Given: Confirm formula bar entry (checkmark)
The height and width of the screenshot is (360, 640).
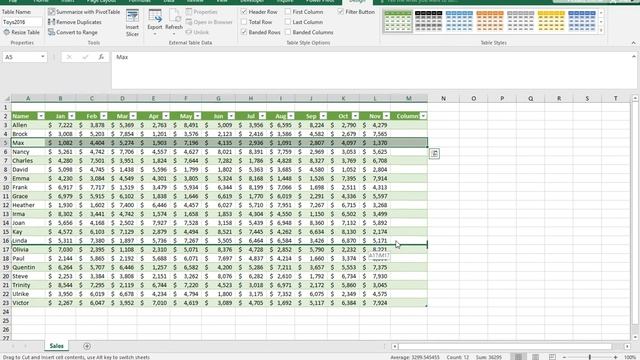Looking at the screenshot, I should [85, 57].
